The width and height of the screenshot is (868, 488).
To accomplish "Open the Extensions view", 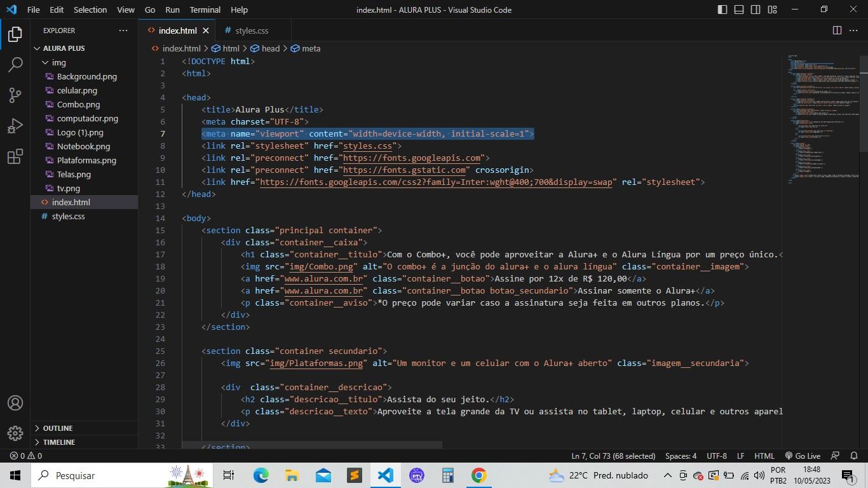I will pyautogui.click(x=15, y=156).
